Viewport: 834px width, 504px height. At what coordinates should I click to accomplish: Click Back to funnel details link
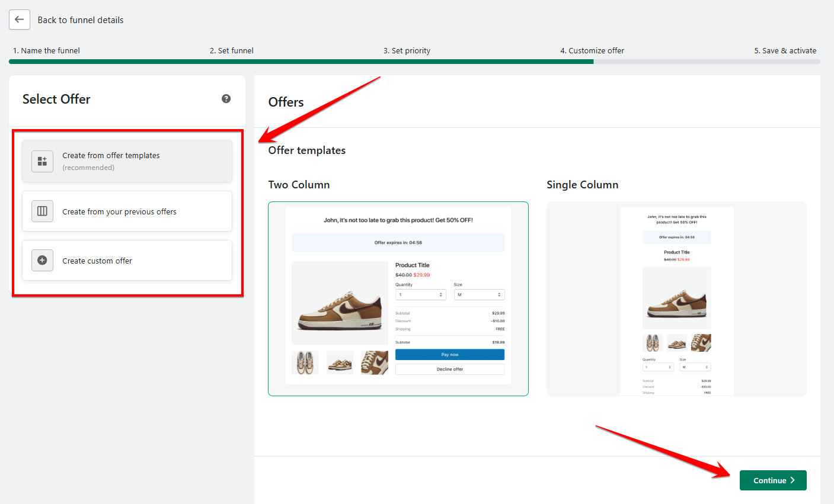click(81, 20)
